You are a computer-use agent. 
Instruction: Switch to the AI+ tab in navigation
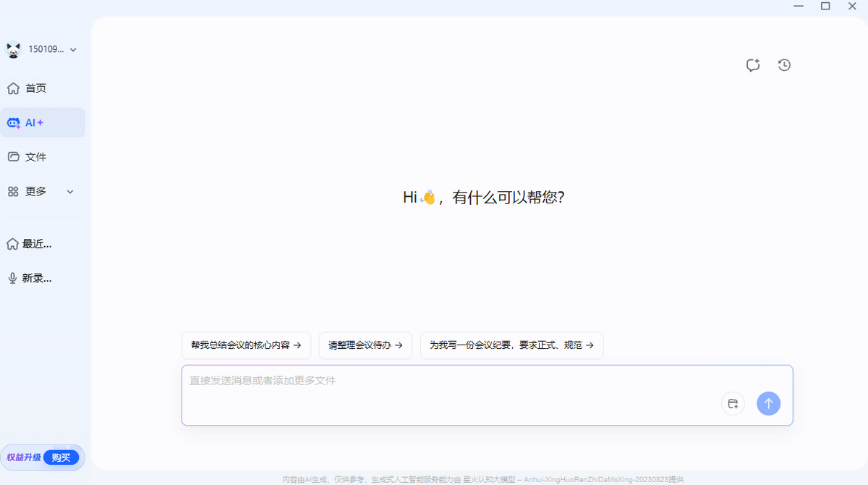[x=33, y=122]
